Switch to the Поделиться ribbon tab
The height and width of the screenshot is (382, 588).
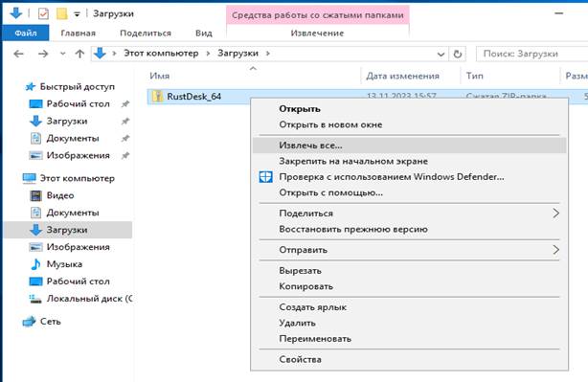(146, 33)
